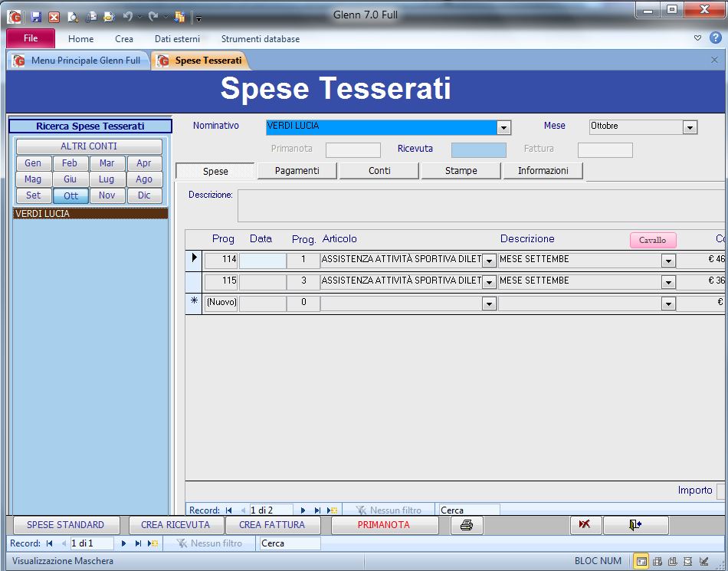This screenshot has height=571, width=728.
Task: Toggle the highlighted Ott month button
Action: [x=71, y=195]
